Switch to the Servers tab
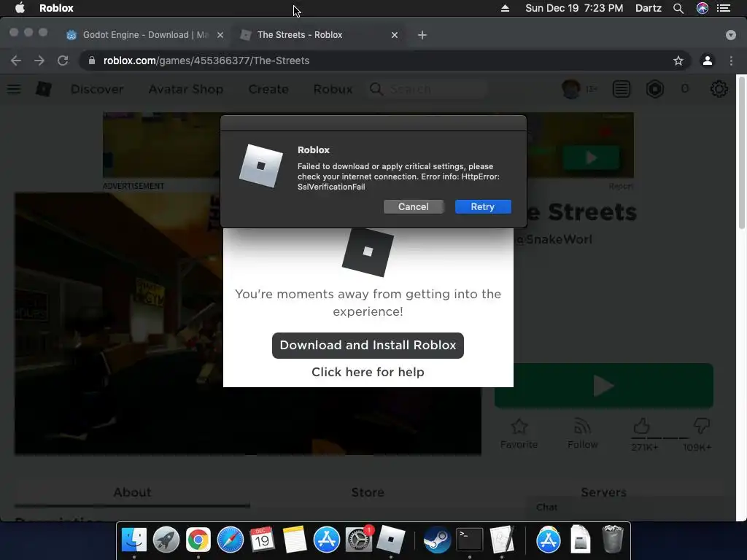The width and height of the screenshot is (747, 560). click(x=603, y=492)
